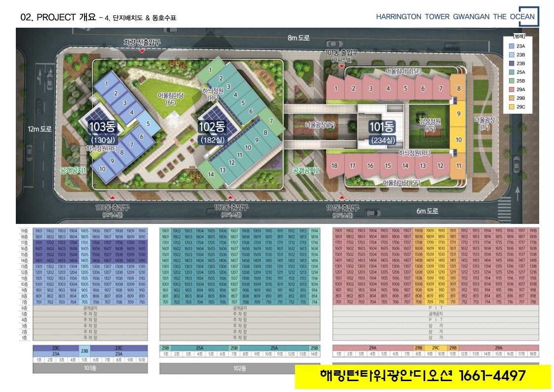The width and height of the screenshot is (554, 392).
Task: Click the '103동' building label on the site map
Action: coord(102,127)
